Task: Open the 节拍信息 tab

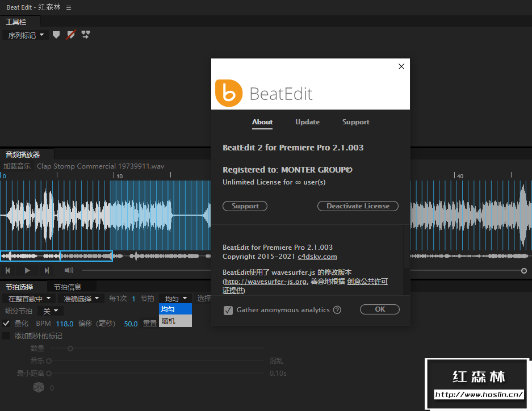Action: pos(68,287)
